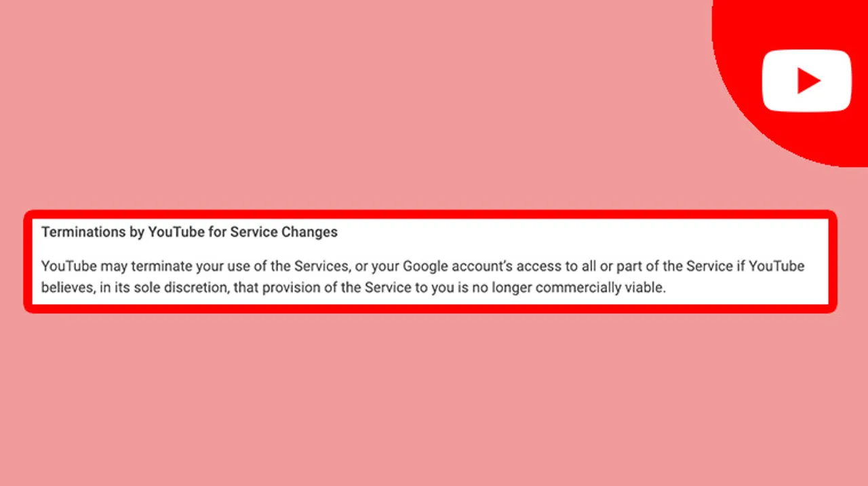Image resolution: width=868 pixels, height=486 pixels.
Task: Click 'Terminations' word in the heading
Action: (84, 232)
